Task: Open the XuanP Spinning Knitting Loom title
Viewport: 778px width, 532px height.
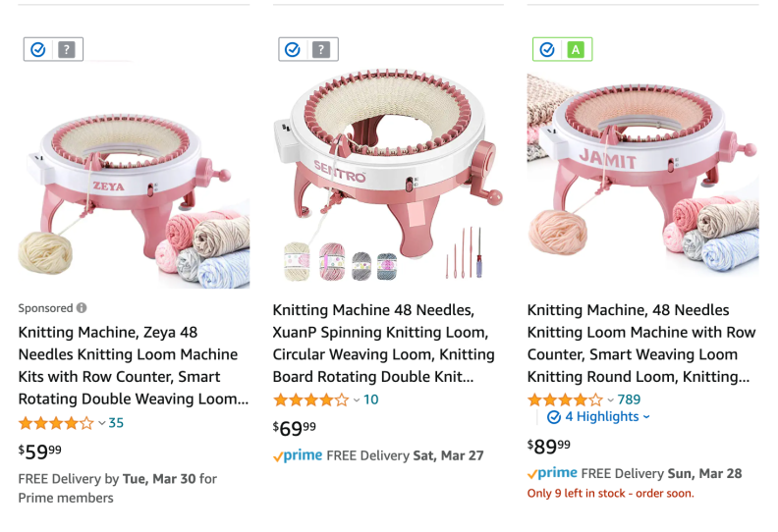Action: click(383, 344)
